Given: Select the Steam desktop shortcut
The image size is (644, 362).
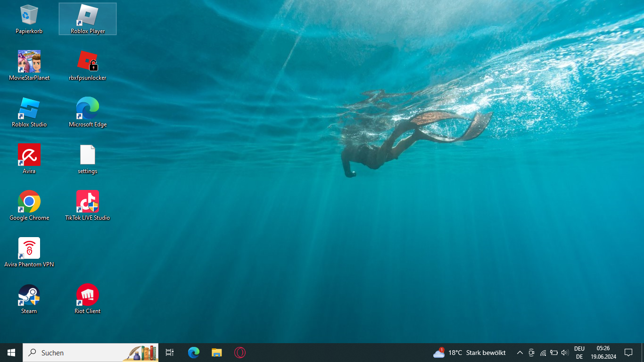Looking at the screenshot, I should tap(29, 299).
